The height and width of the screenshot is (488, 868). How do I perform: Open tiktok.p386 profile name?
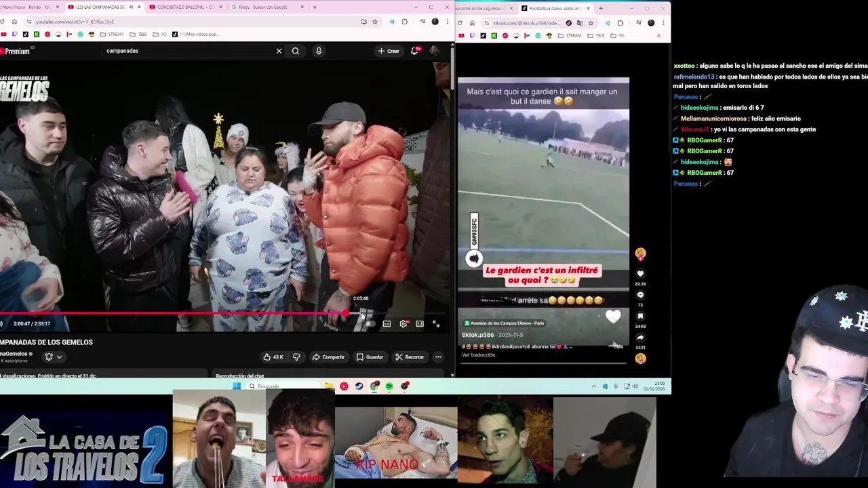point(478,335)
